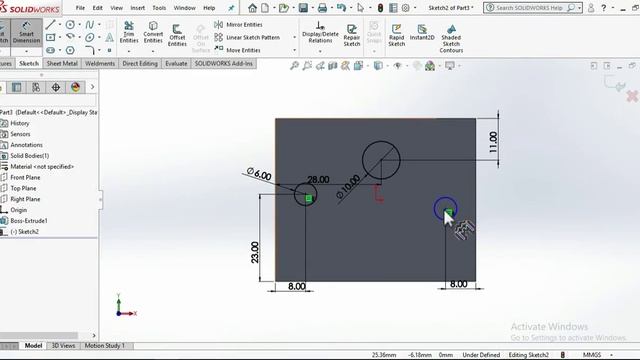Click the Rebuild traffic light icon
Screen dimensions: 640x360
(380, 8)
